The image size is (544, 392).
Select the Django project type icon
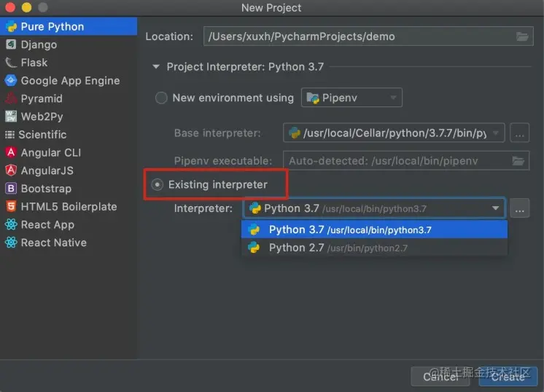[11, 44]
